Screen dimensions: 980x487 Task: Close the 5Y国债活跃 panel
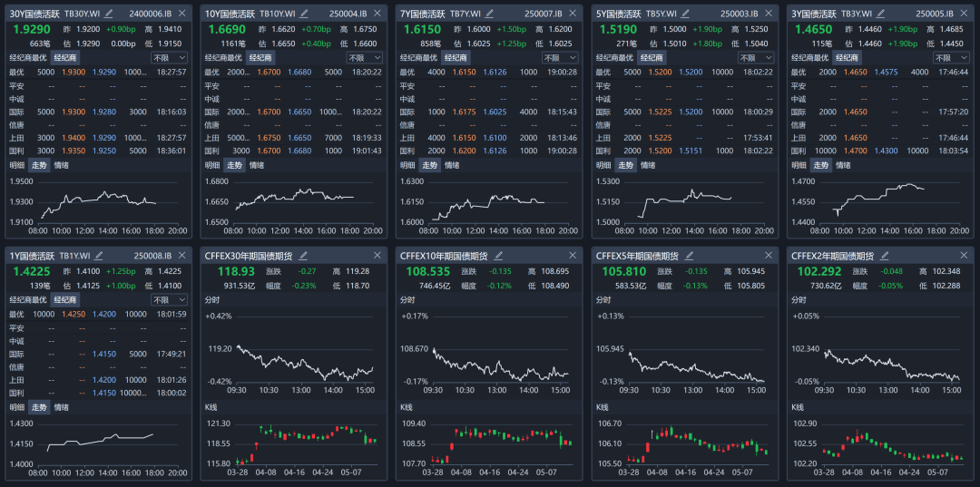click(x=768, y=13)
